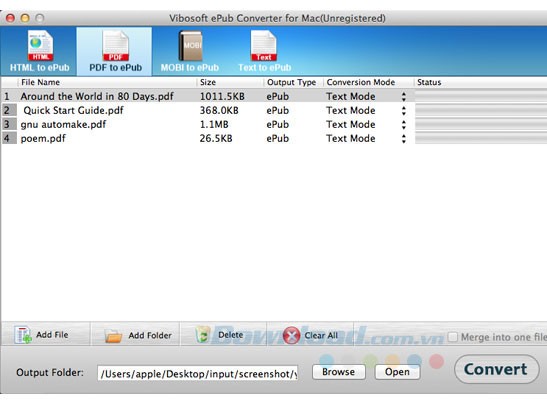547x403 pixels.
Task: Click row number 1 in the file list
Action: click(x=7, y=97)
